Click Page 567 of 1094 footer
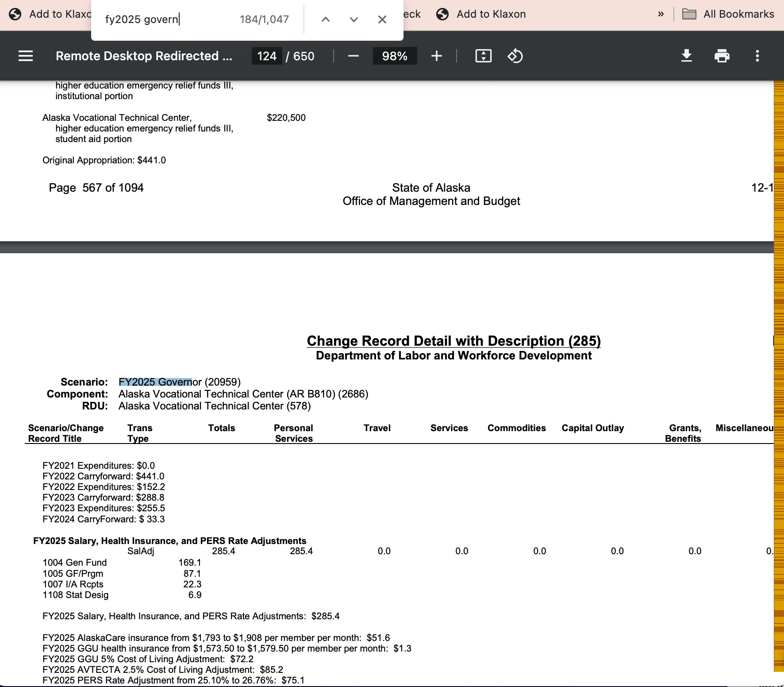784x687 pixels. click(x=96, y=188)
